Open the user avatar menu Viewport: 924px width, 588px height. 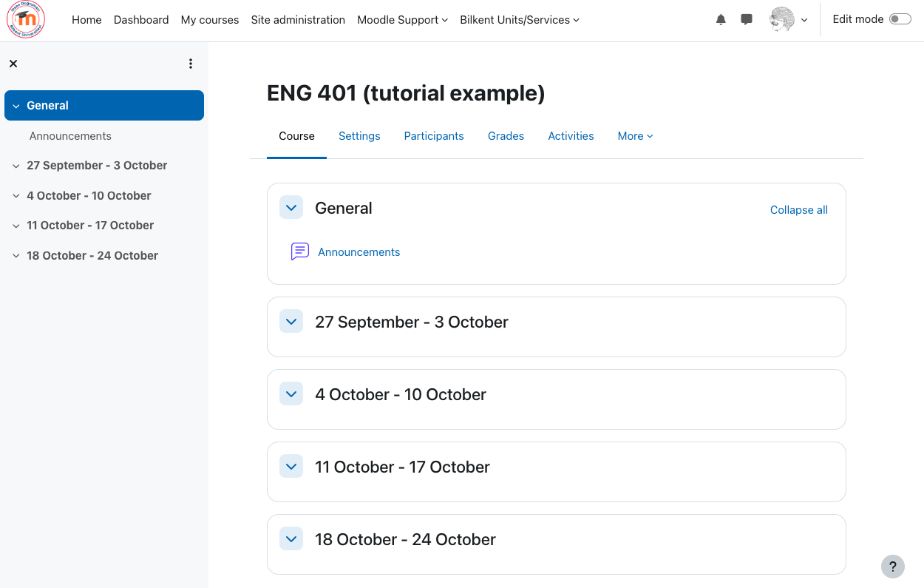[788, 20]
